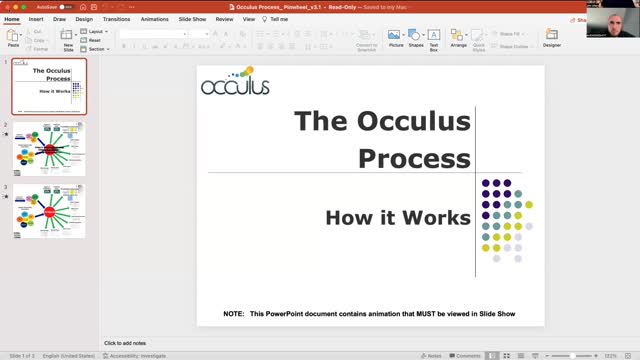The height and width of the screenshot is (360, 640).
Task: Click Fit slide to window icon
Action: click(x=628, y=356)
